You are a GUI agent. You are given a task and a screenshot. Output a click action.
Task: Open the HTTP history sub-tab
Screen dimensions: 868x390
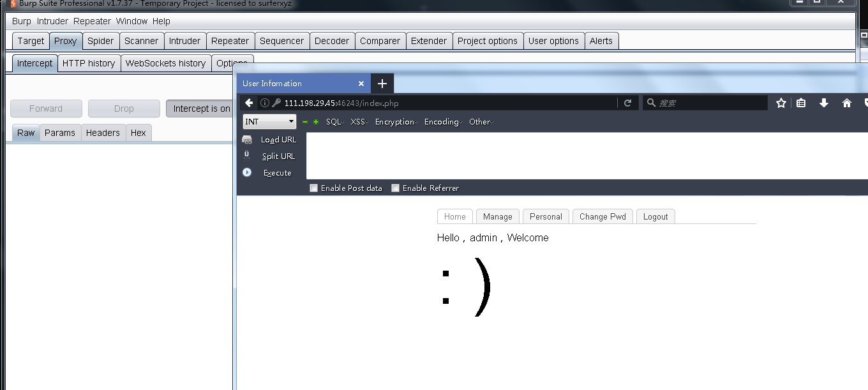click(89, 63)
